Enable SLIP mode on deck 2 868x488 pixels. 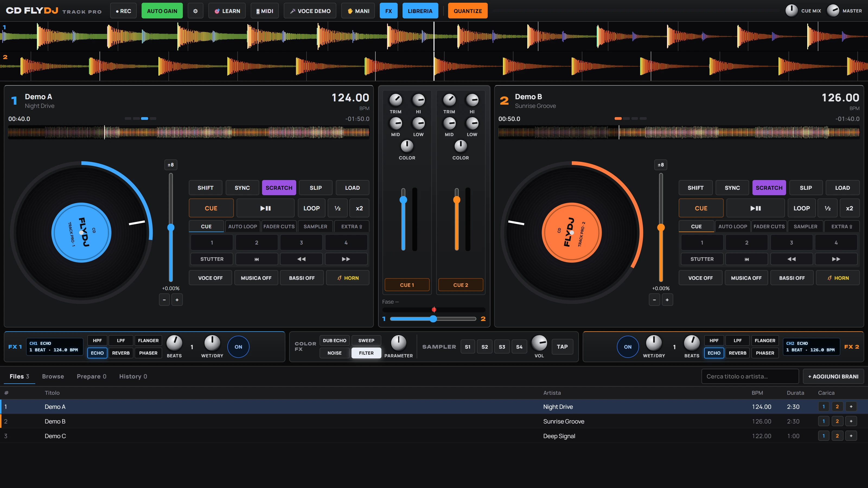pos(806,188)
